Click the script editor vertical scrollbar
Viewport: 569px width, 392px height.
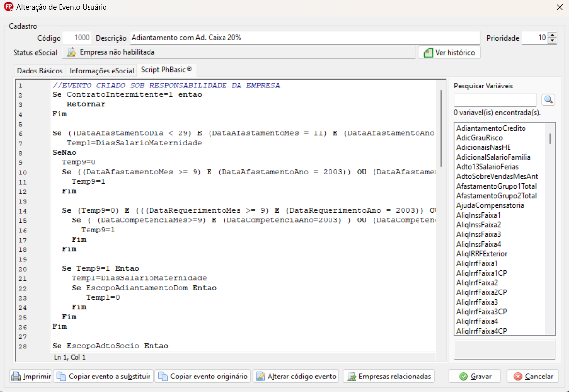coord(441,129)
